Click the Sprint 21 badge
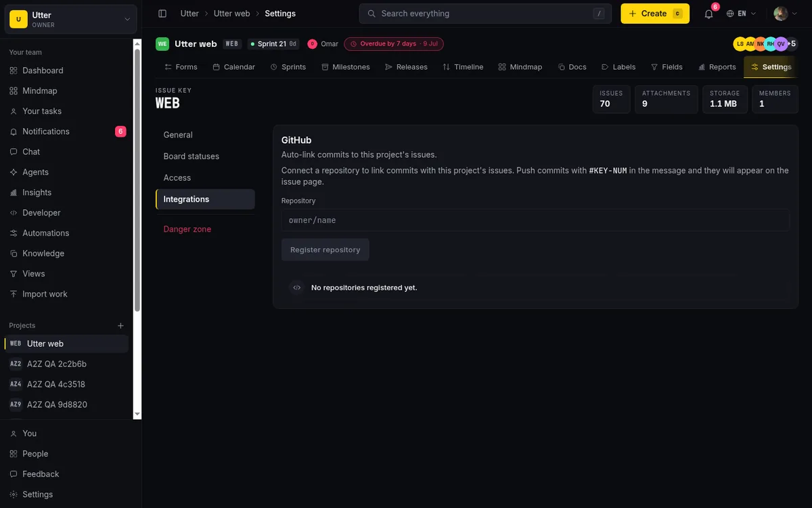812x508 pixels. point(274,44)
